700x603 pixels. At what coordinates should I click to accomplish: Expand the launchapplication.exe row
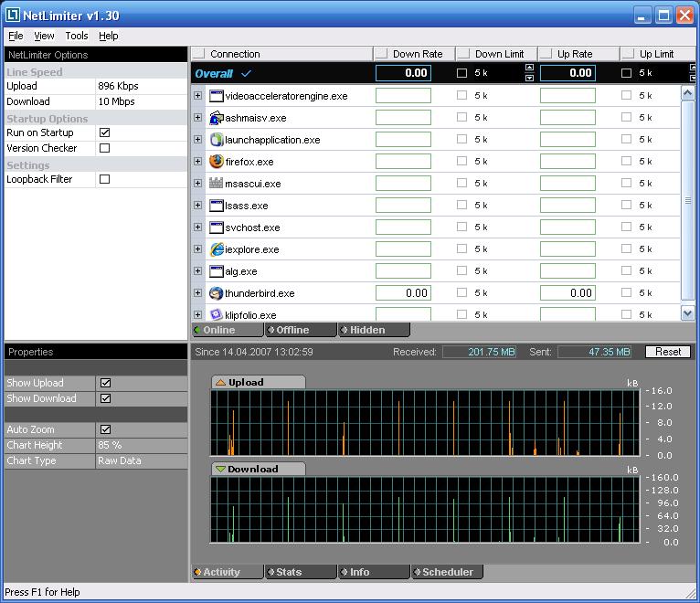(x=197, y=139)
